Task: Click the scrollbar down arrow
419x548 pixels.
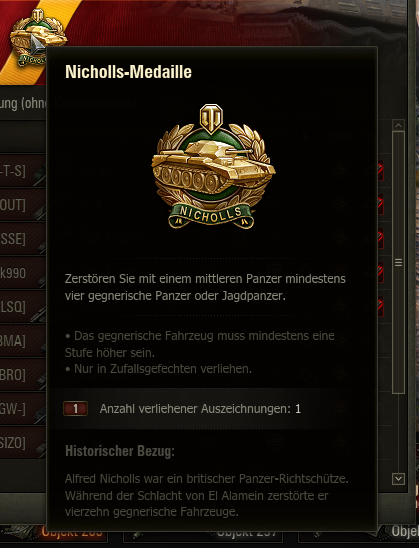Action: coord(399,478)
